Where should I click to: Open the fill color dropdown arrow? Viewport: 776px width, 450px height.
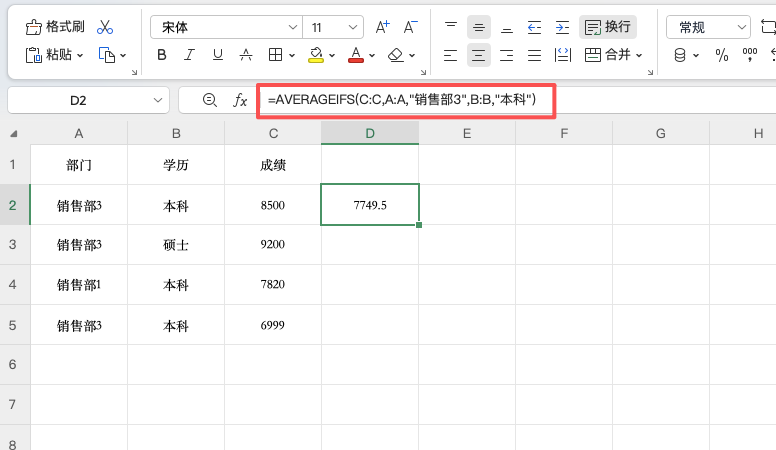(x=332, y=55)
